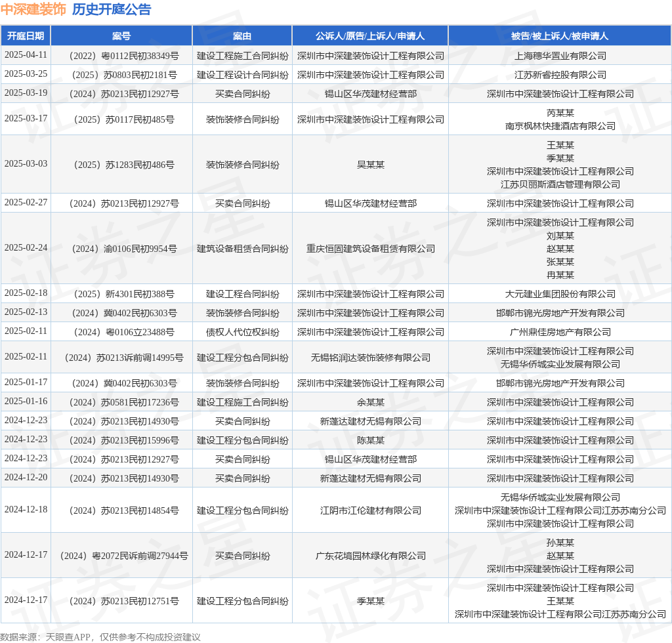Viewport: 672px width, 643px height.
Task: Click plaintiff 陈某某
Action: (x=371, y=440)
